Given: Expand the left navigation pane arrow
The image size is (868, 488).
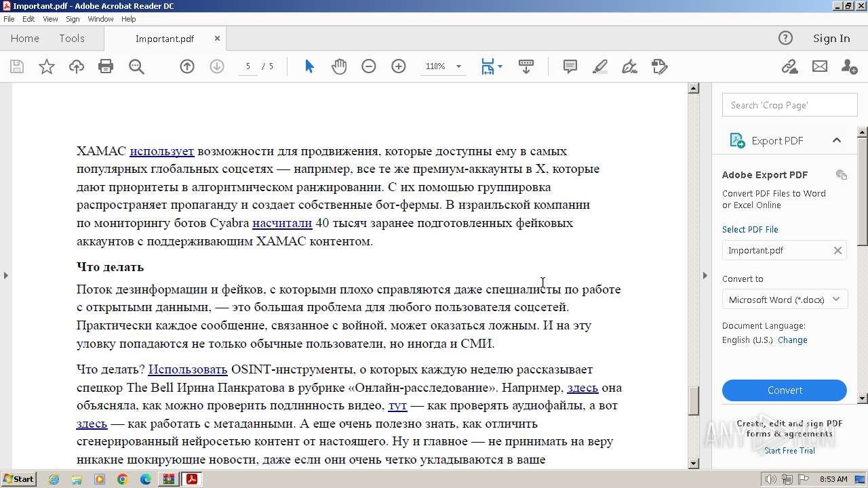Looking at the screenshot, I should click(x=6, y=275).
